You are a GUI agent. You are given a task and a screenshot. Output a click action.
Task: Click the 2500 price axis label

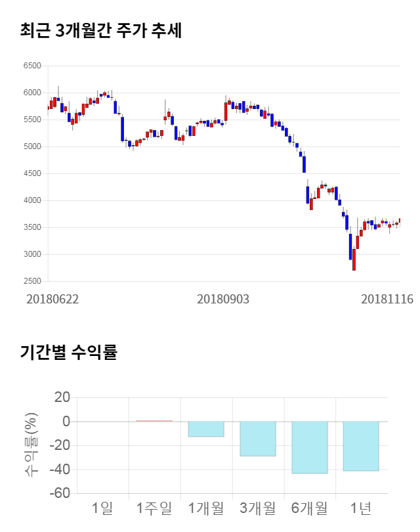tap(31, 281)
